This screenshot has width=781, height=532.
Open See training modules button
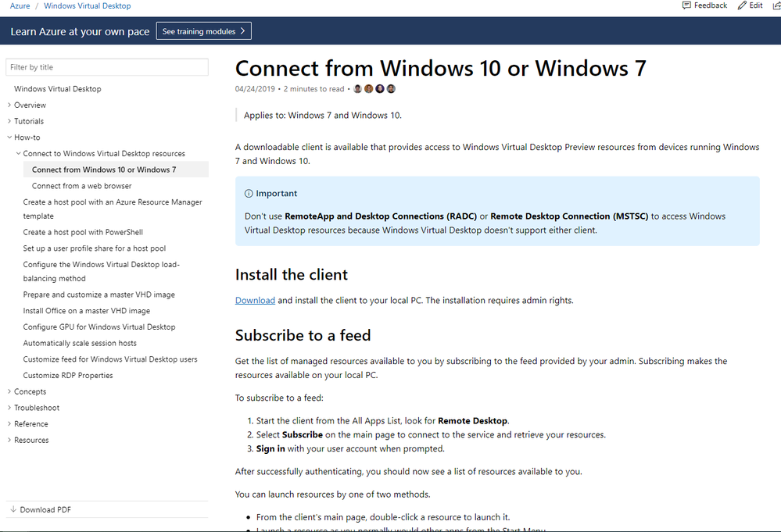204,30
